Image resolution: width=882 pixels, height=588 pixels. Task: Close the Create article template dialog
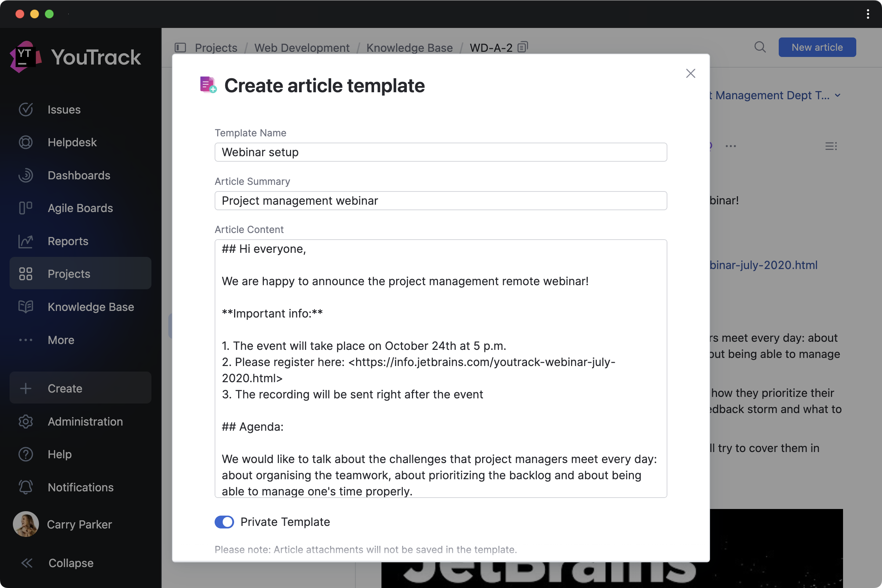tap(691, 73)
